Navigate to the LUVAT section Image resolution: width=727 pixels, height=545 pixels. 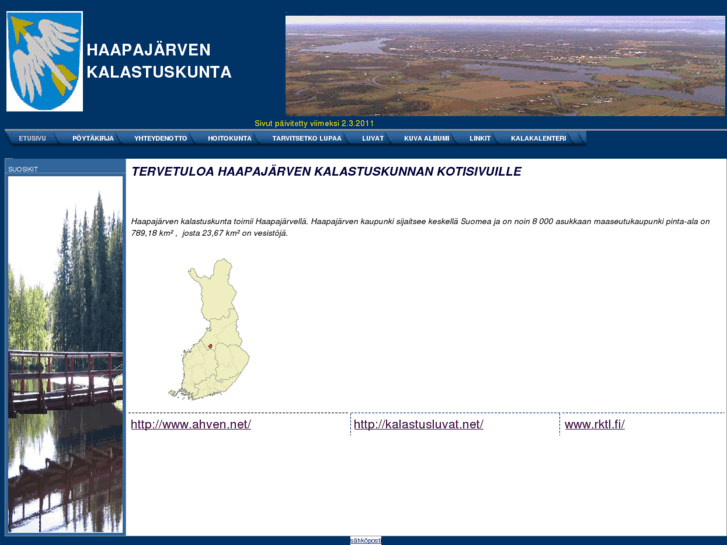coord(372,138)
